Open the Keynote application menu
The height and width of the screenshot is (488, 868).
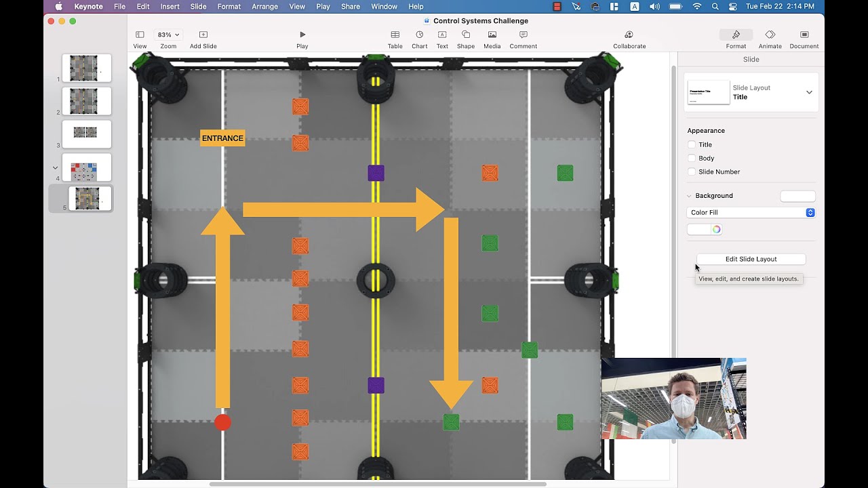88,7
